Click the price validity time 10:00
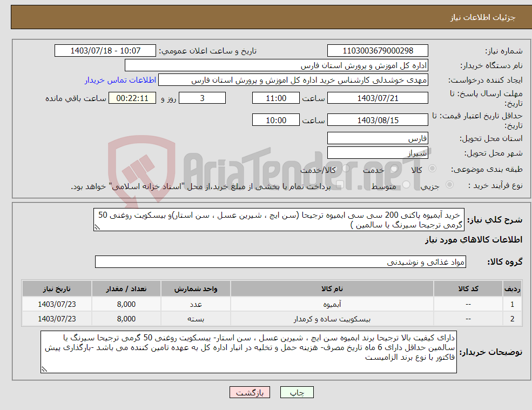The height and width of the screenshot is (410, 532). 276,120
